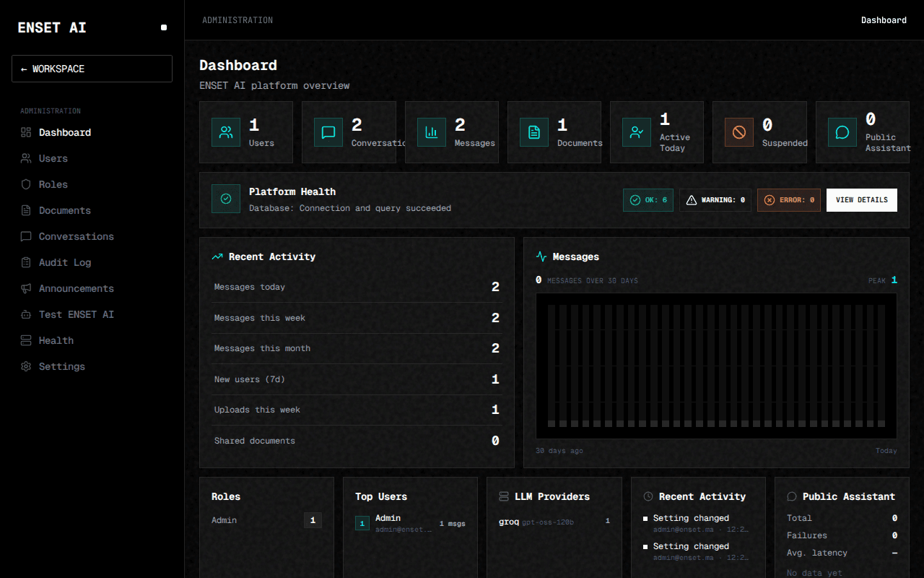This screenshot has width=924, height=578.
Task: Click the Dashboard breadcrumb in top bar
Action: tap(884, 20)
